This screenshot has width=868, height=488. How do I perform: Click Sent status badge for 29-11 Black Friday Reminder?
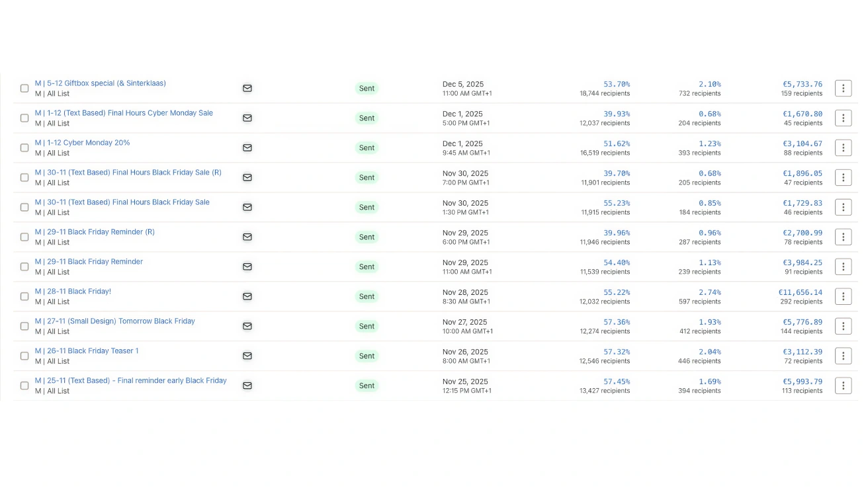pyautogui.click(x=367, y=266)
